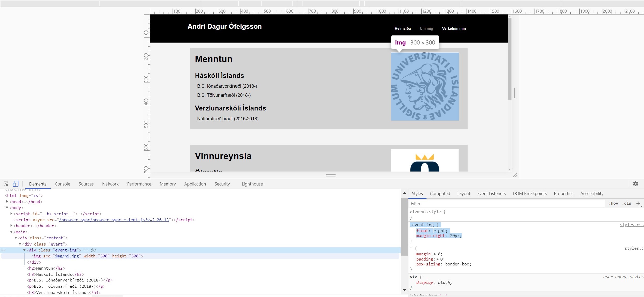
Task: Open styles.css link for .event-img rule
Action: (632, 225)
